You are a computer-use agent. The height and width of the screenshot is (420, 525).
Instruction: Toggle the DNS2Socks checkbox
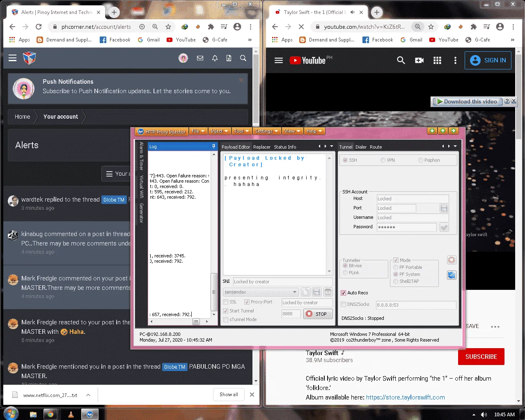click(344, 304)
